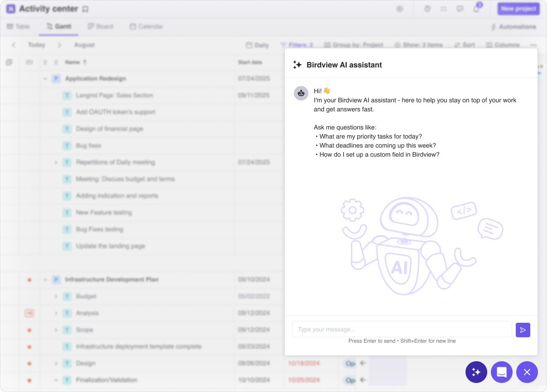Click the task icon for Add OAUTH token's support

(67, 112)
